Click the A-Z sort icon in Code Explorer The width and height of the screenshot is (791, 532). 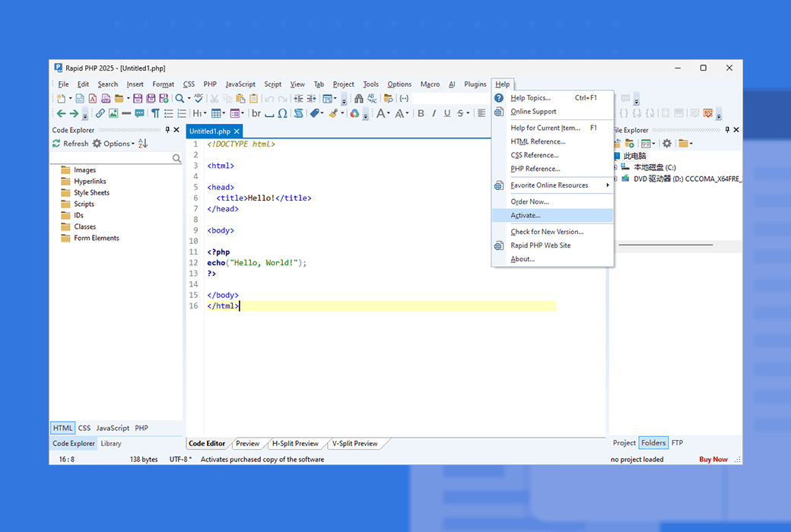(143, 144)
